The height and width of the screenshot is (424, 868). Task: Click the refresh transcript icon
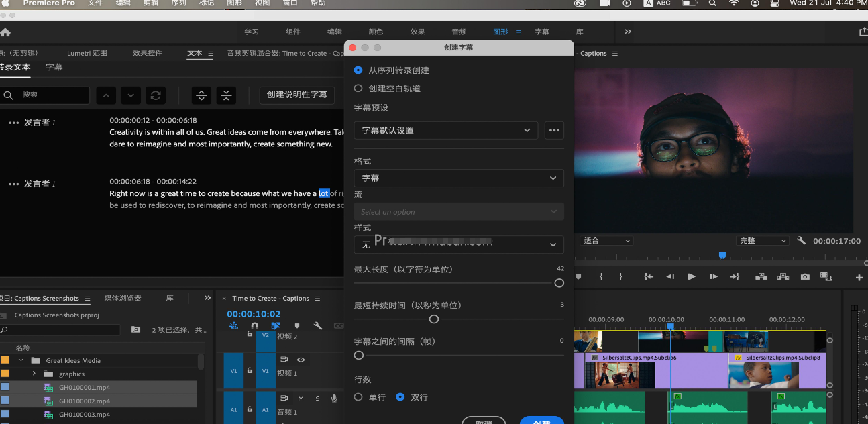point(156,95)
